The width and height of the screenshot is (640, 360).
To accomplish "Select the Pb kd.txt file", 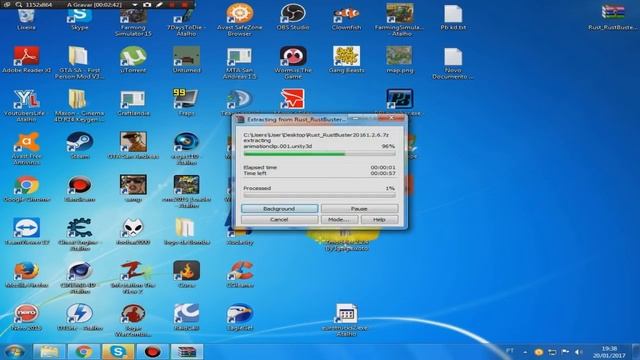I will (453, 17).
